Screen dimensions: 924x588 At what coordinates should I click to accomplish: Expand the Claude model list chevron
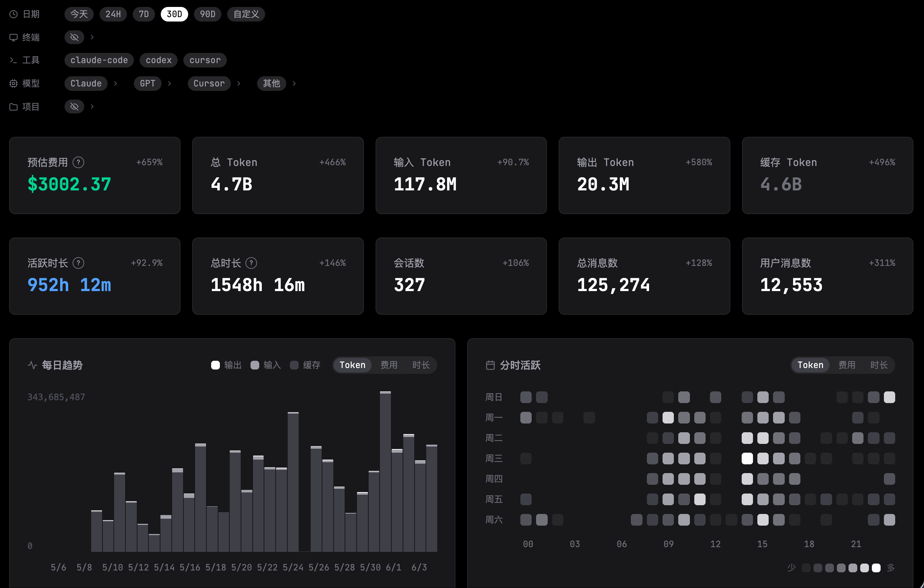pos(116,83)
